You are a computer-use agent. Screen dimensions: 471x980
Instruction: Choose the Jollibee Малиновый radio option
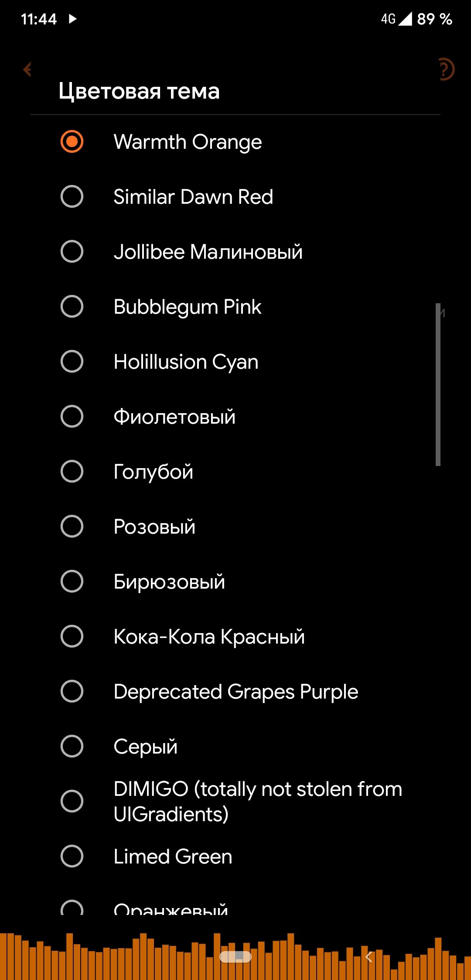click(72, 252)
